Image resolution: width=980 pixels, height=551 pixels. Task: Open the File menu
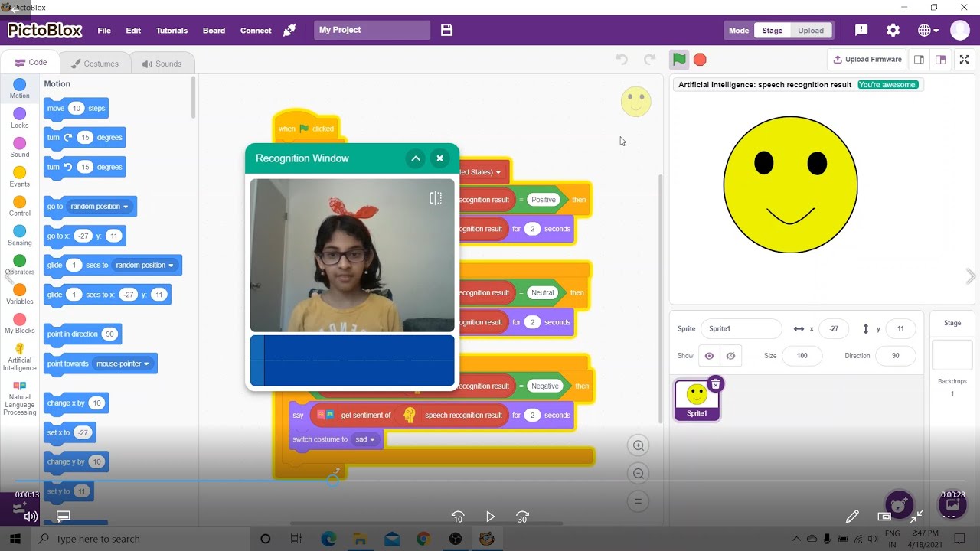[104, 31]
